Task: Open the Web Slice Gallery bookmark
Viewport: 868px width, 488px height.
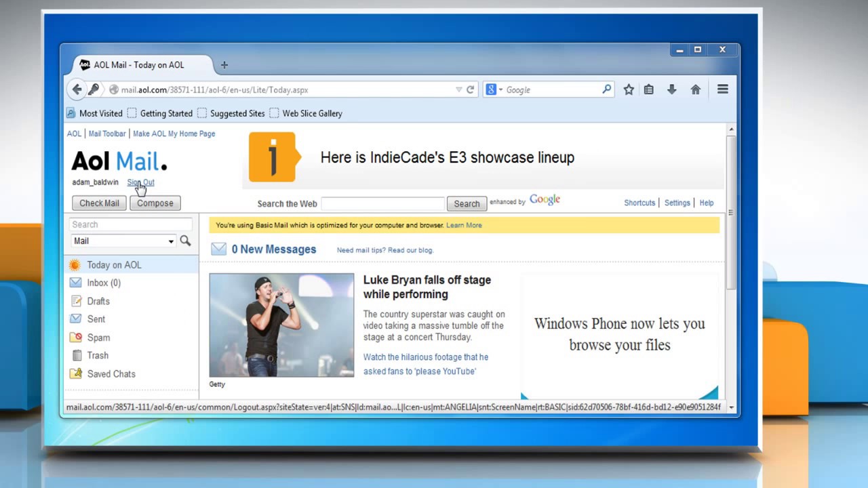Action: coord(306,113)
